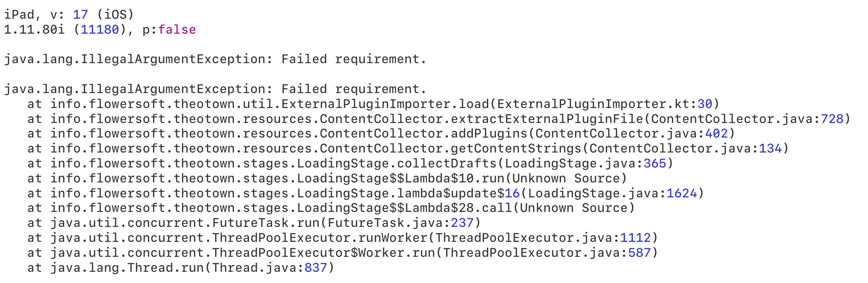Viewport: 868px width, 283px height.
Task: Click the FutureTask.run stack frame
Action: click(x=254, y=223)
